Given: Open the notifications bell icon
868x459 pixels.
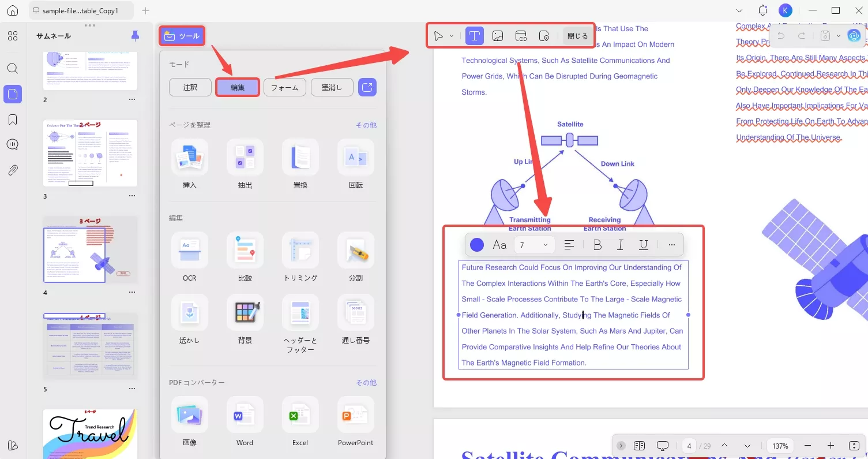Looking at the screenshot, I should [x=763, y=10].
